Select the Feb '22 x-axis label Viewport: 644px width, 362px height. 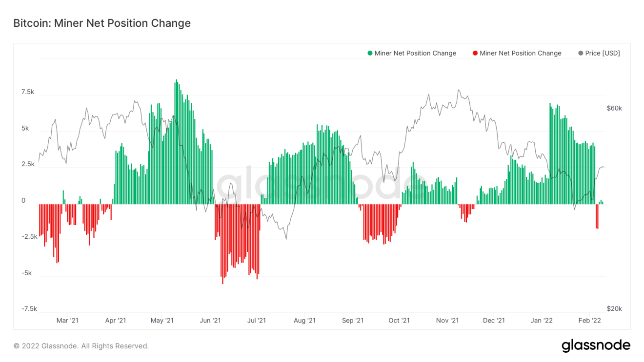pyautogui.click(x=589, y=320)
